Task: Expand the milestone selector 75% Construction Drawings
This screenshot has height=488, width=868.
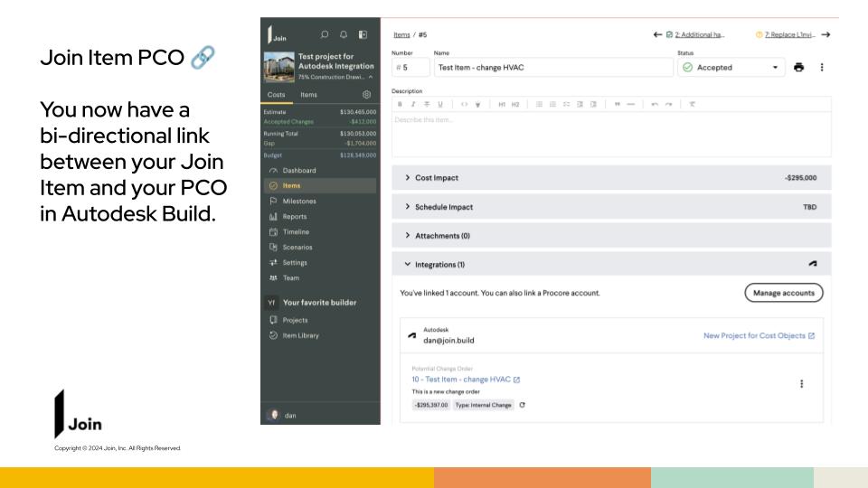Action: tap(335, 77)
